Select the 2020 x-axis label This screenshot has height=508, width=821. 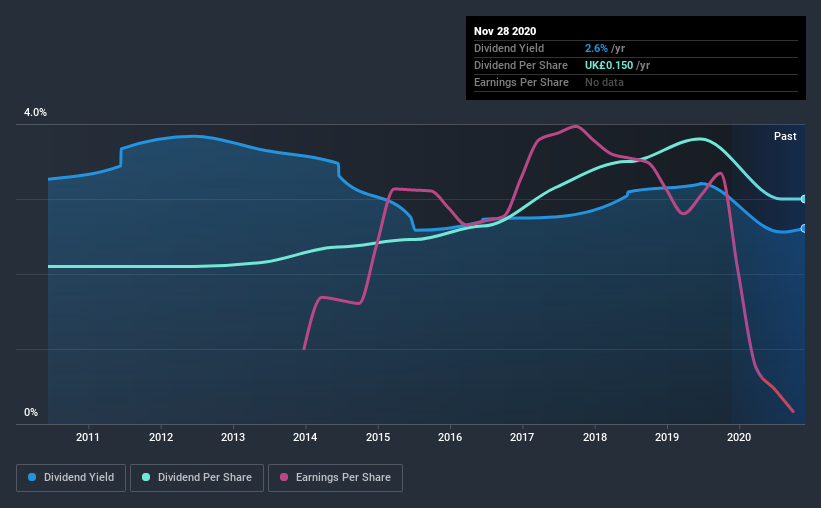739,437
